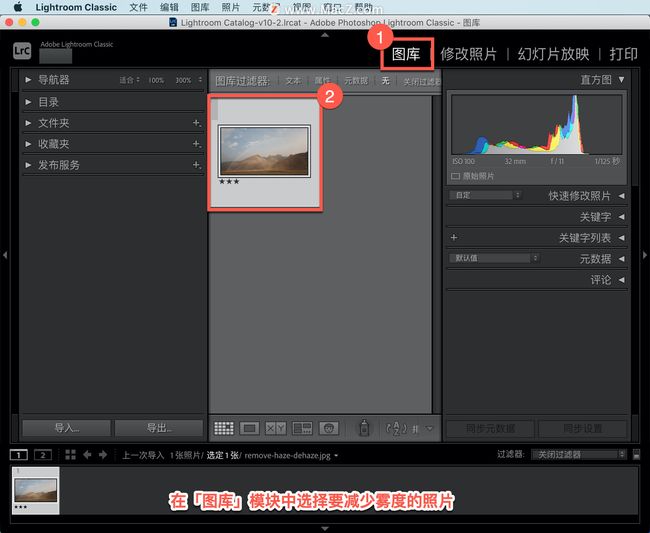Select filmstrip thumbnail of mountain photo
This screenshot has width=650, height=533.
click(36, 490)
